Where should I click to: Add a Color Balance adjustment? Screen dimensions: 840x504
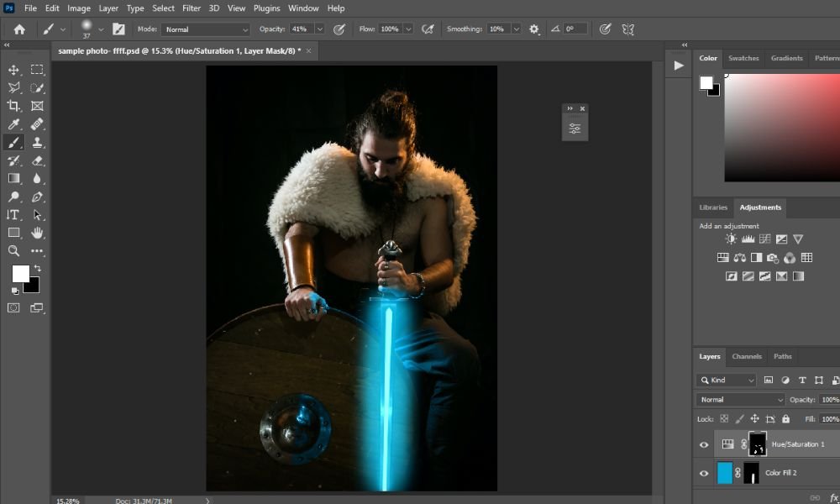tap(740, 258)
